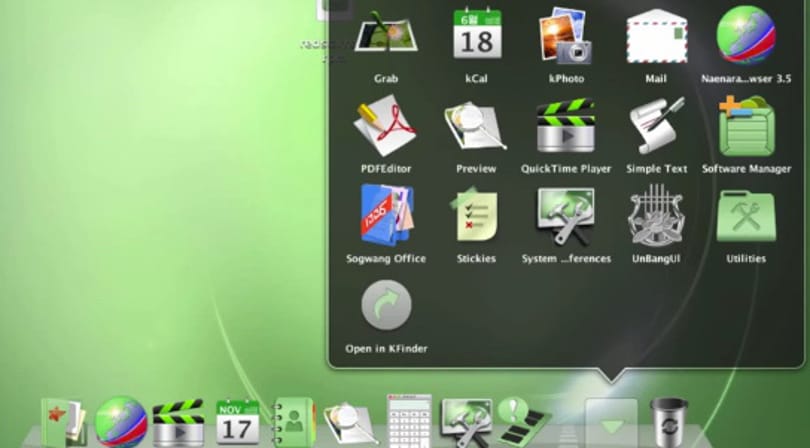Open Preview in the Applications stack popup
This screenshot has height=448, width=810.
coord(476,128)
